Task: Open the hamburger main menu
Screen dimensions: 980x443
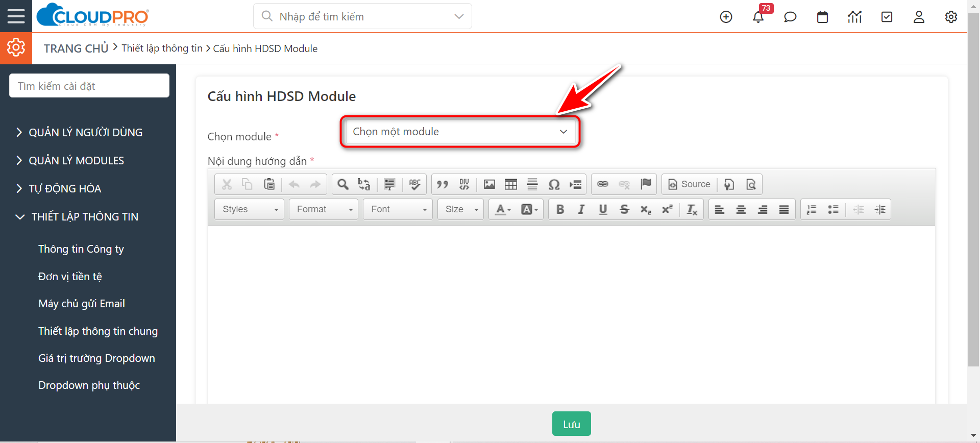Action: point(16,16)
